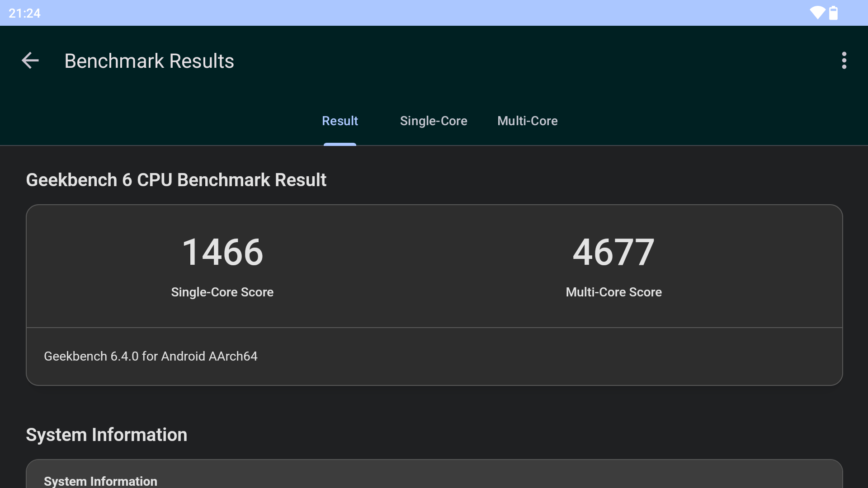868x488 pixels.
Task: Tap Geekbench 6.4.0 for Android AArch64 text
Action: [x=151, y=357]
